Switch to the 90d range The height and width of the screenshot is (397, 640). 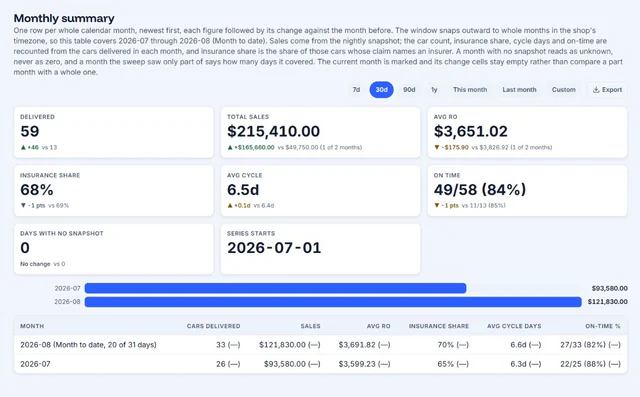point(409,90)
